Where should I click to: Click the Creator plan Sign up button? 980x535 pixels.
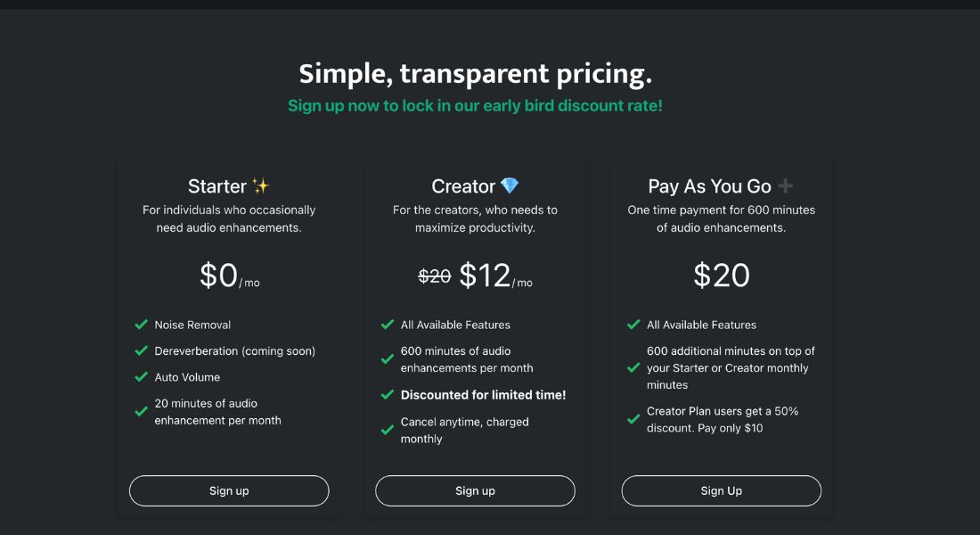click(x=475, y=490)
